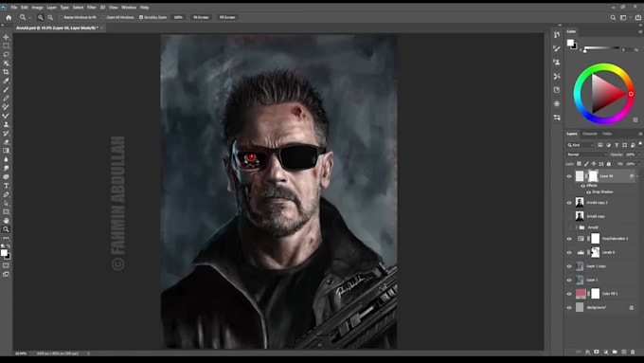Create a new layer icon
This screenshot has height=363, width=644.
(x=623, y=352)
